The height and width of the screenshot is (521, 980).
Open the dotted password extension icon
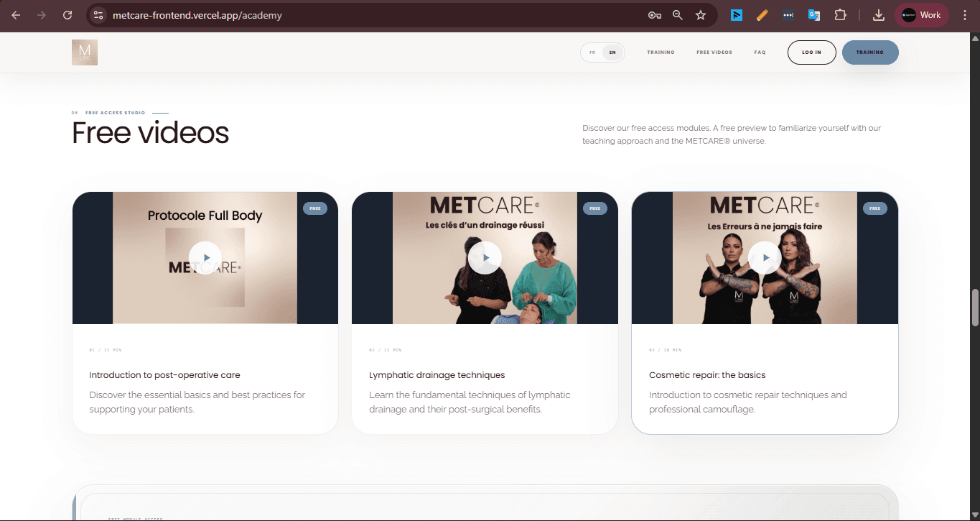click(788, 15)
